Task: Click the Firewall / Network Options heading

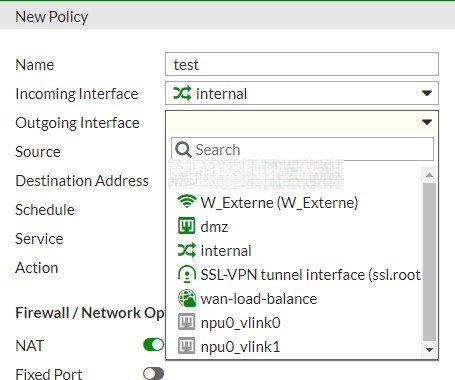Action: coord(90,313)
